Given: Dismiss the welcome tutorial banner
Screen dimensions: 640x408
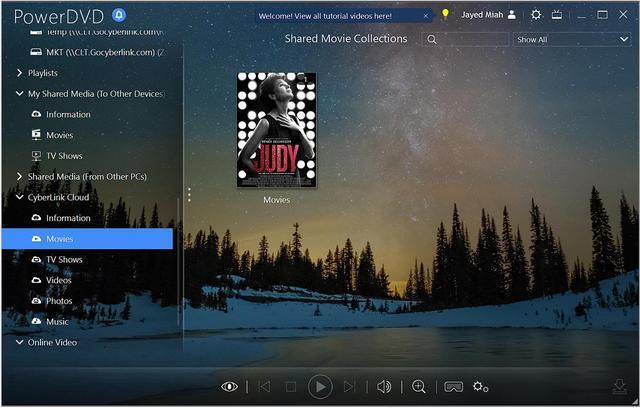Looking at the screenshot, I should (x=426, y=16).
